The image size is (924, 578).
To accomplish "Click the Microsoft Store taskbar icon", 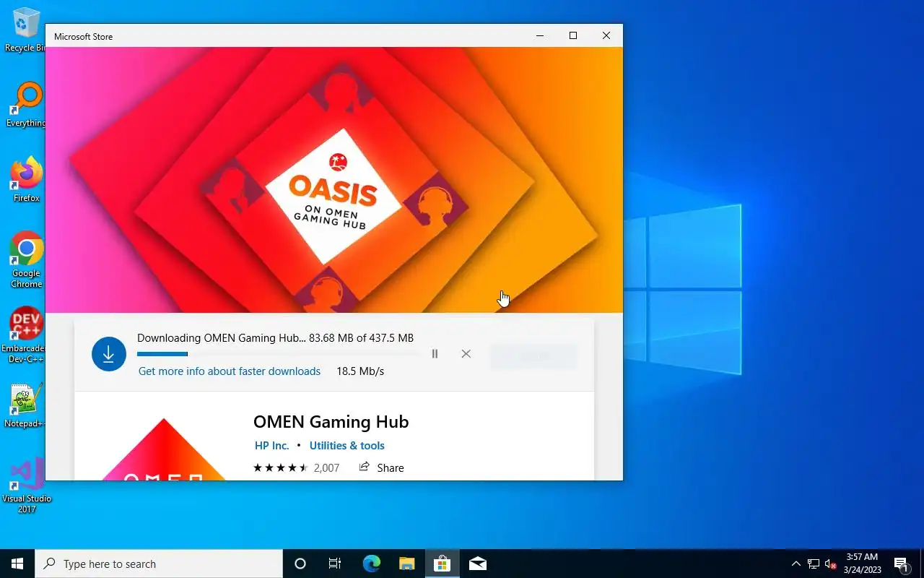I will (x=442, y=564).
